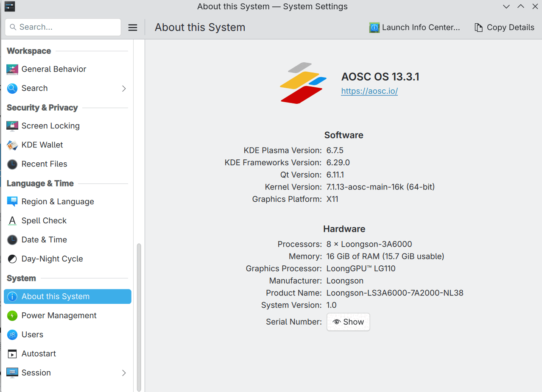Open the https://aosc.io/ link
The height and width of the screenshot is (392, 542).
[x=369, y=91]
